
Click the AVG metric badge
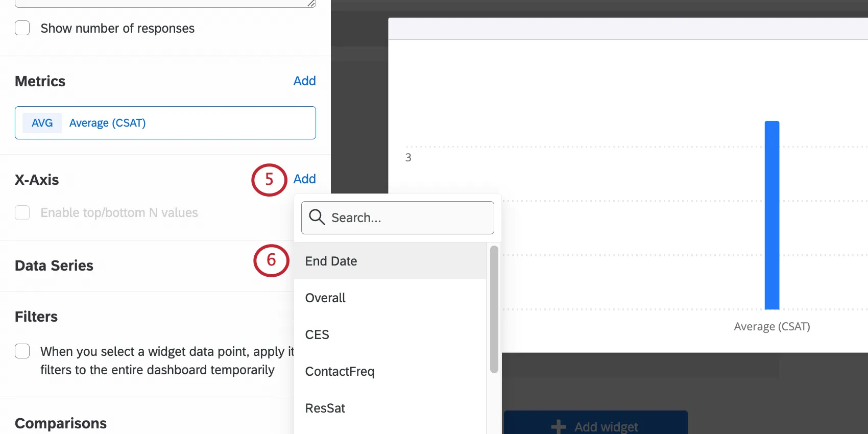(42, 123)
